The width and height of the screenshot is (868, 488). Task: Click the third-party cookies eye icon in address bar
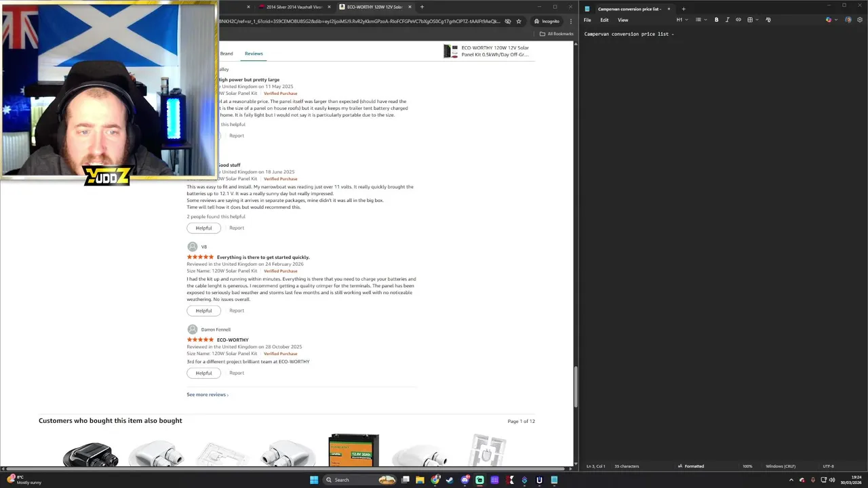(x=507, y=21)
